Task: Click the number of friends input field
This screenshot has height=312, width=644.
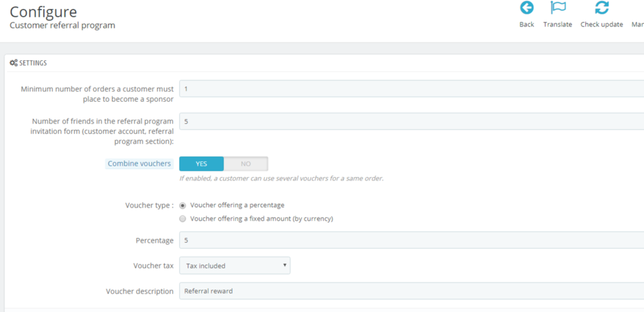Action: pos(411,122)
